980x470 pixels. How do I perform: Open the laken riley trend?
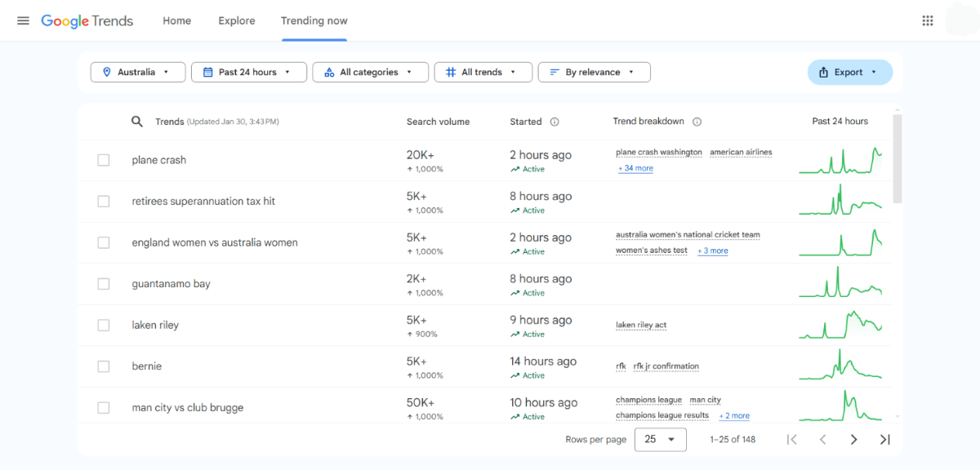[x=155, y=325]
